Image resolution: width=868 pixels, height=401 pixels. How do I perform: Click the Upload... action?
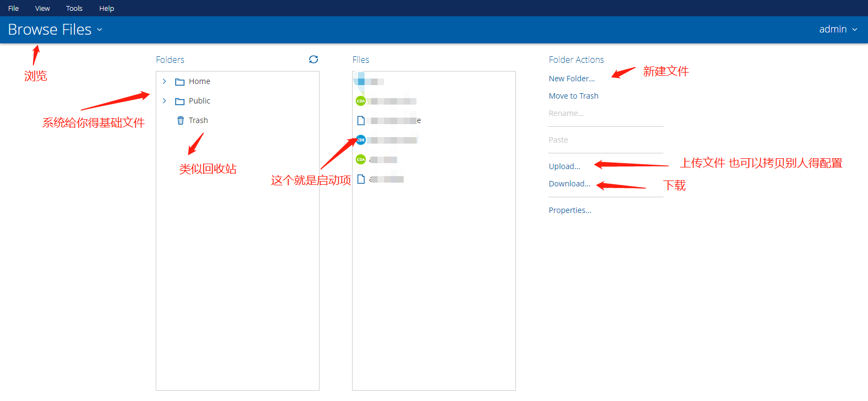[x=564, y=166]
